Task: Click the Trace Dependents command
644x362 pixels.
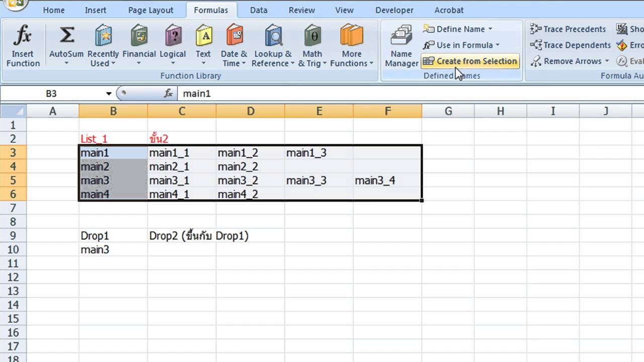Action: [570, 45]
